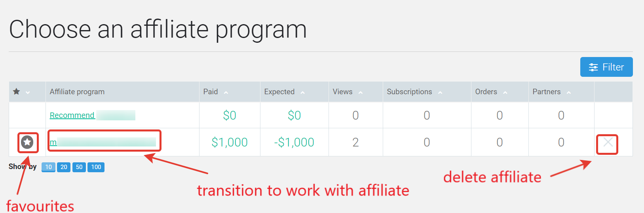The width and height of the screenshot is (644, 213).
Task: Click the Filter button
Action: pyautogui.click(x=606, y=67)
